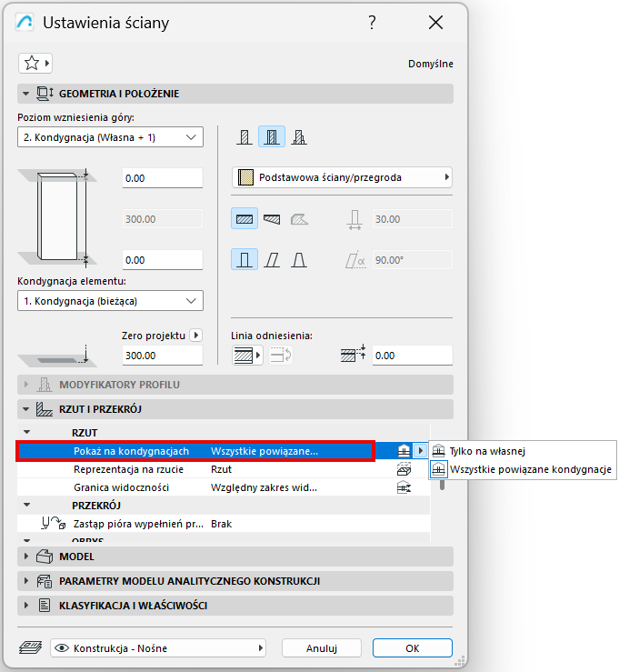Image resolution: width=619 pixels, height=672 pixels.
Task: Click the Domyślne label
Action: 431,64
